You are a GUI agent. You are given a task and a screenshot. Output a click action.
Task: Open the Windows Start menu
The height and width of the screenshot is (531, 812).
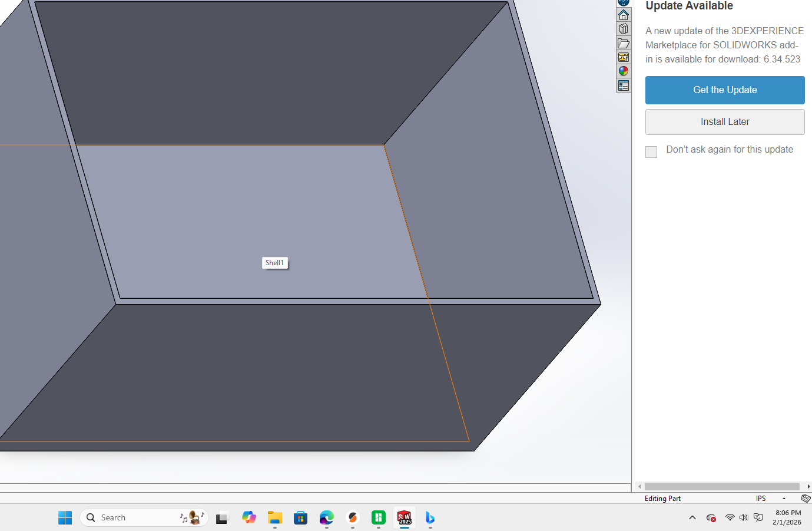click(x=65, y=517)
